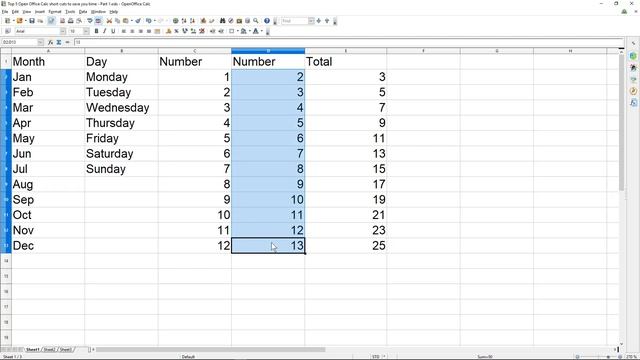Image resolution: width=640 pixels, height=360 pixels.
Task: Click the Background Color icon
Action: (x=244, y=31)
